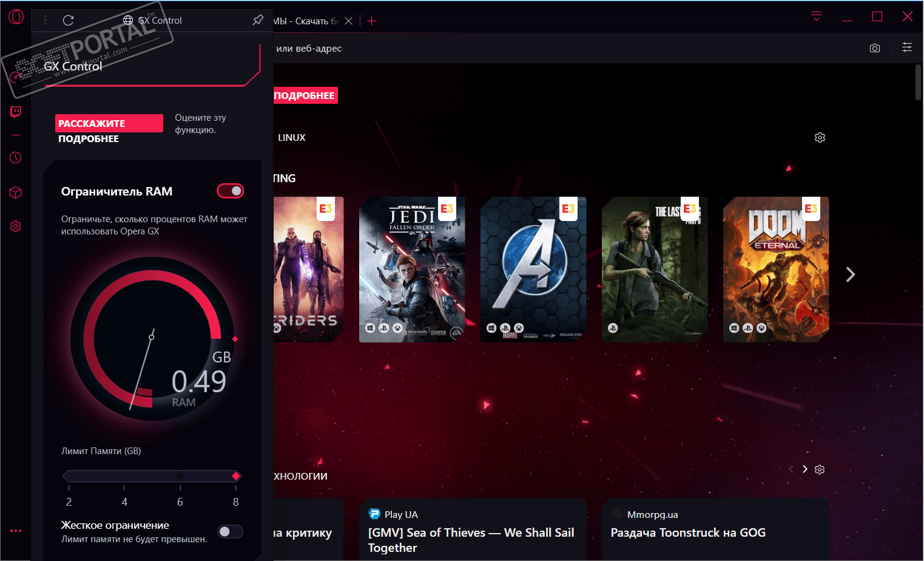Open a new tab with the plus button
This screenshot has width=924, height=561.
click(372, 21)
